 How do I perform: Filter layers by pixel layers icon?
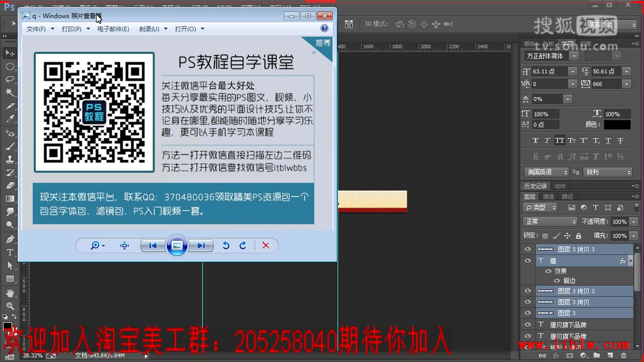(572, 207)
